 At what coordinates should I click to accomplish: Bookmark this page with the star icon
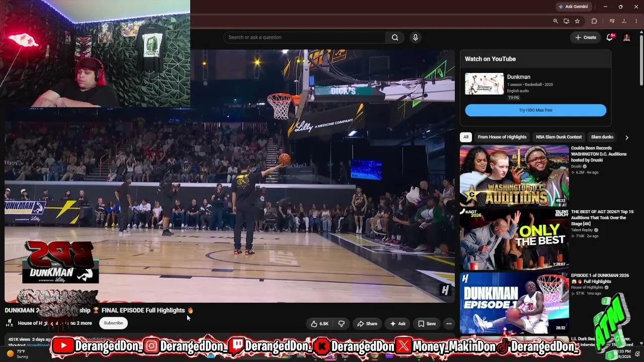[x=577, y=21]
